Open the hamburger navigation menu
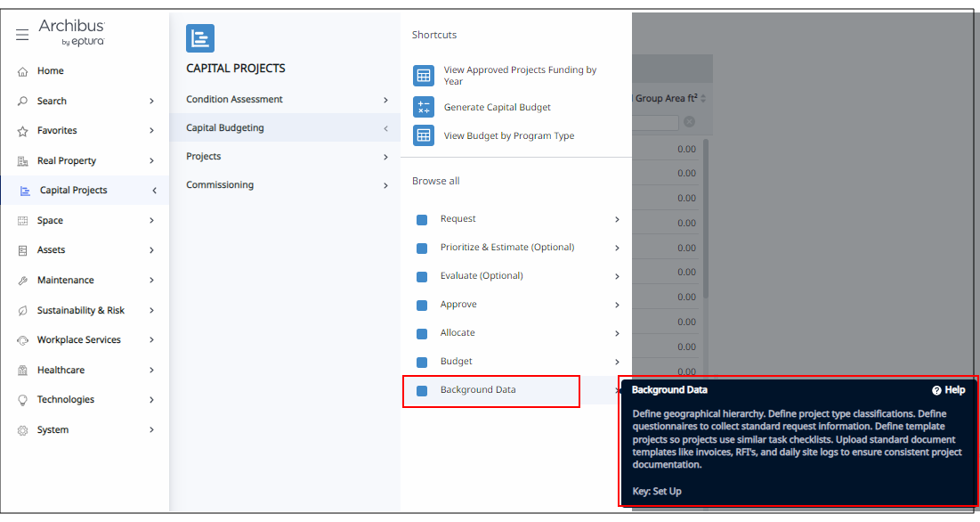Viewport: 980px width, 522px height. coord(22,35)
